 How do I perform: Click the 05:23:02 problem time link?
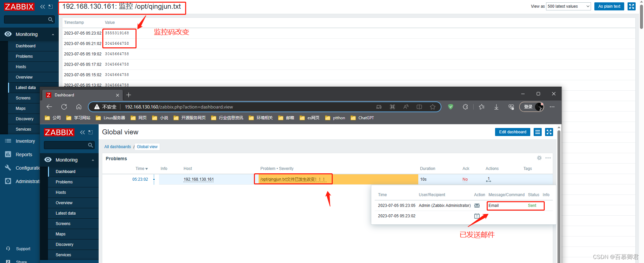click(140, 179)
